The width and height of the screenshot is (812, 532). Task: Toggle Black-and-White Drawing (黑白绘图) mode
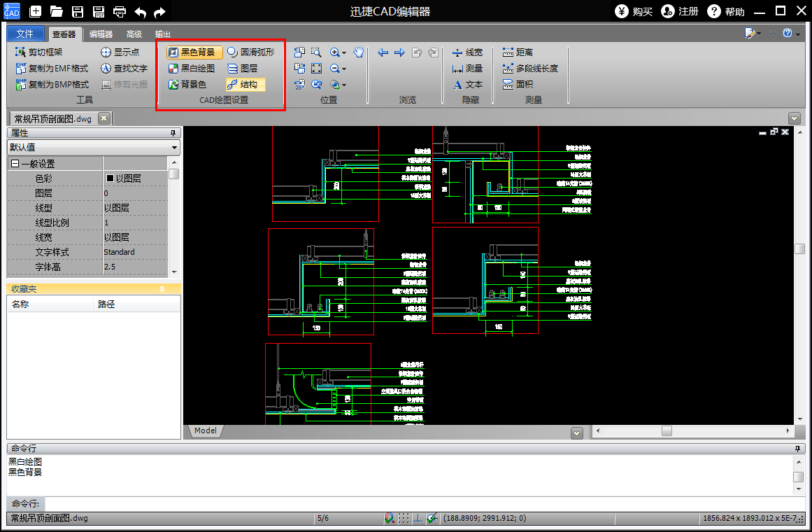coord(192,68)
